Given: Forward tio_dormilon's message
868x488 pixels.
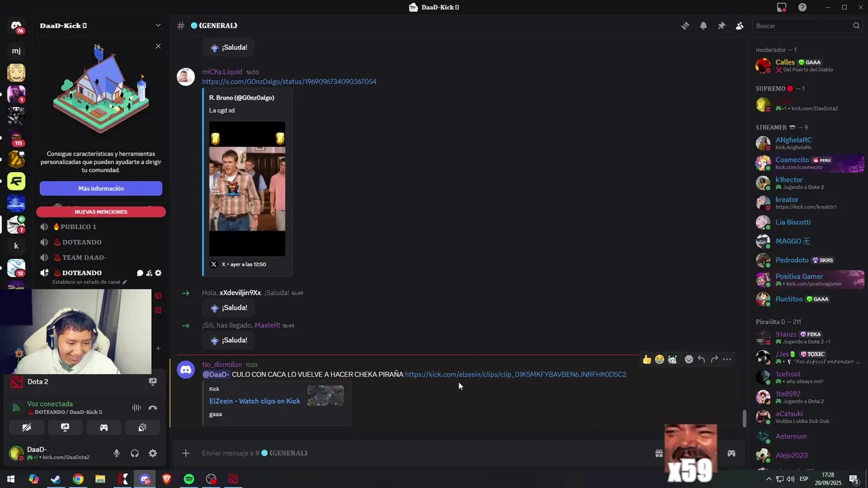Looking at the screenshot, I should (714, 359).
